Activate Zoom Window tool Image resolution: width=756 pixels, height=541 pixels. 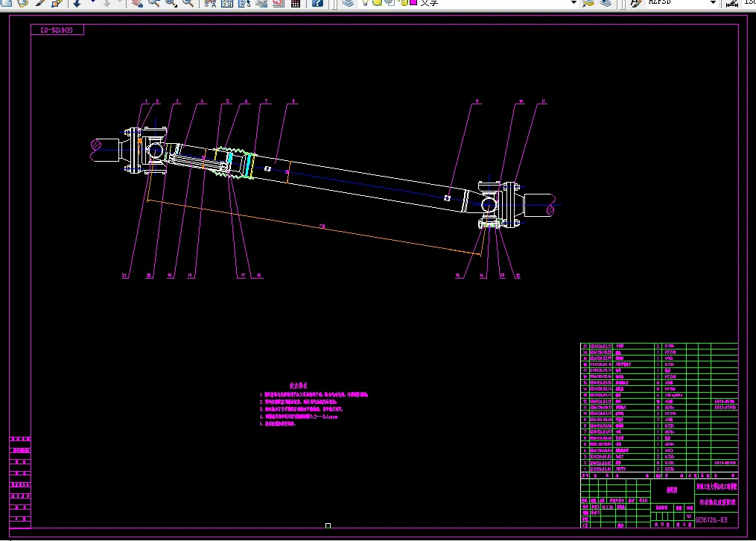[x=171, y=3]
